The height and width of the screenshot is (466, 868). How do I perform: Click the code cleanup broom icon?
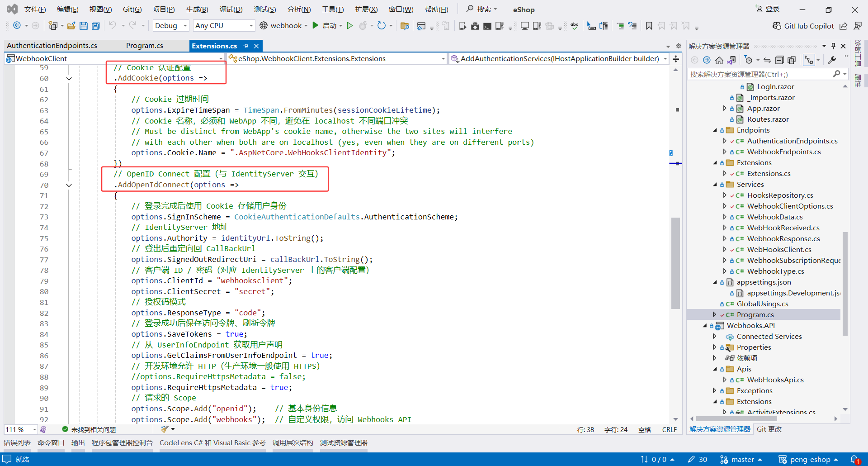(165, 429)
